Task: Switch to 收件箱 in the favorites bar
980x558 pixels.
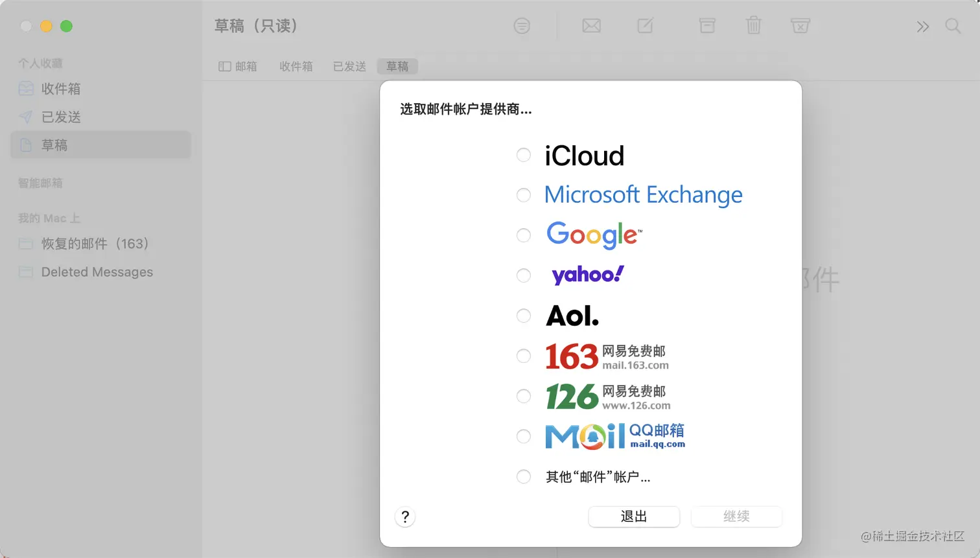Action: click(296, 66)
